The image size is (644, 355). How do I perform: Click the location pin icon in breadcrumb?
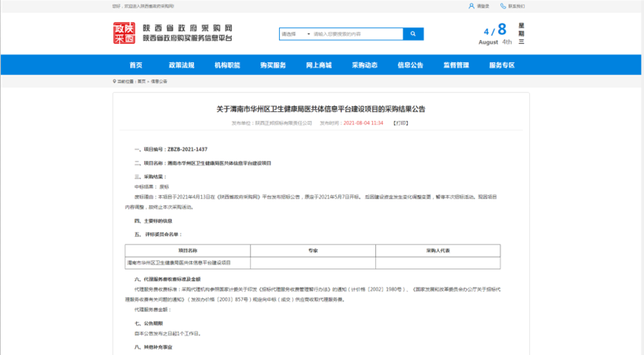[114, 81]
